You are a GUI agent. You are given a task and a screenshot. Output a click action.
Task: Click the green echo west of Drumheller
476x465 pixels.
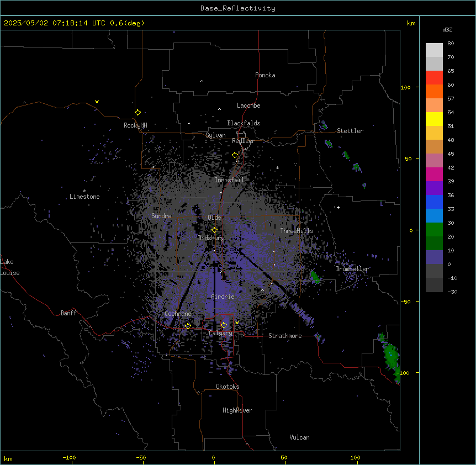315,277
